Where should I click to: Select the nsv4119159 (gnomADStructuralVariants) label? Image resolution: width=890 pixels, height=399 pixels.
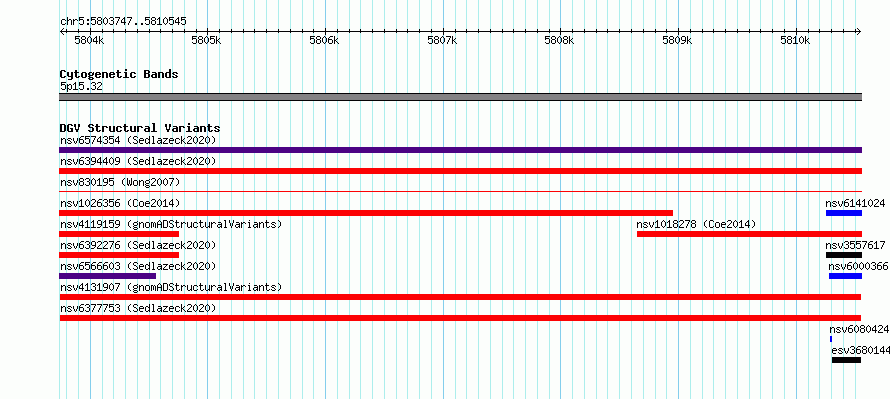171,224
